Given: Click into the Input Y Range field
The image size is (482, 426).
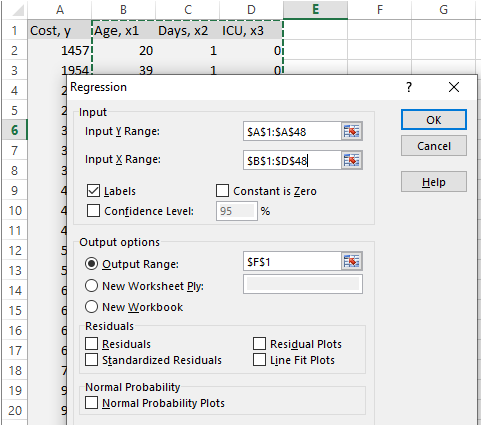Looking at the screenshot, I should pos(292,131).
